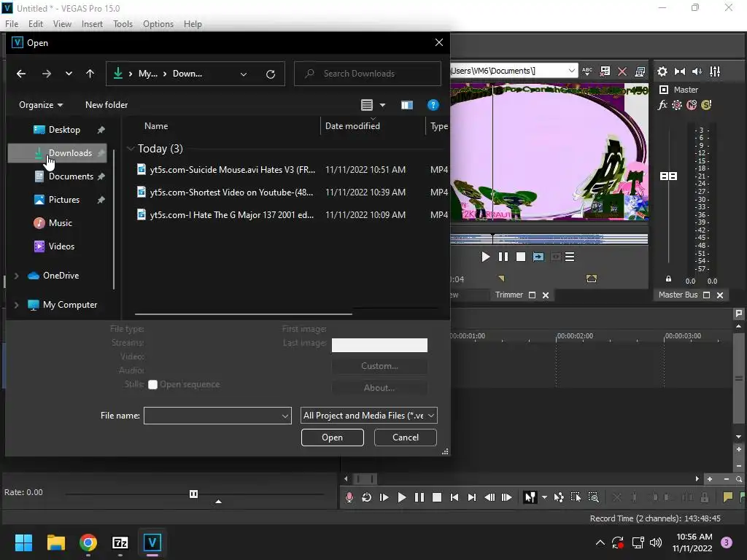Open the address path history dropdown
The height and width of the screenshot is (560, 747).
point(244,74)
